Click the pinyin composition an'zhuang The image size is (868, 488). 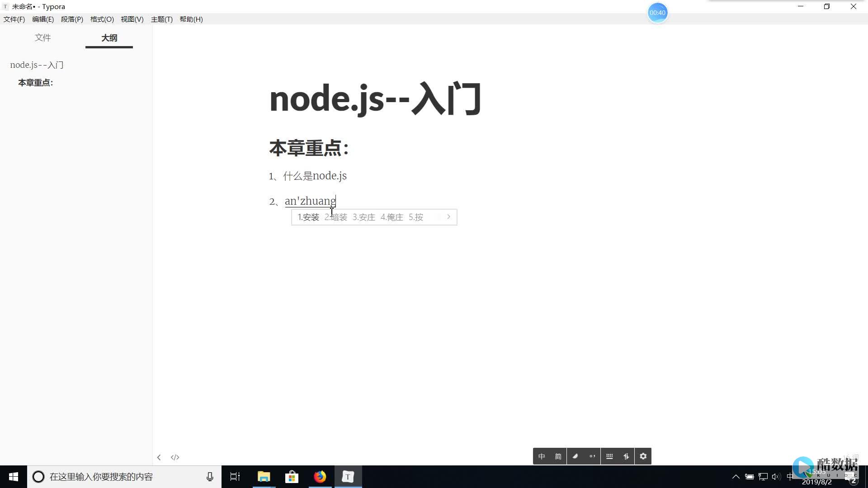click(310, 201)
